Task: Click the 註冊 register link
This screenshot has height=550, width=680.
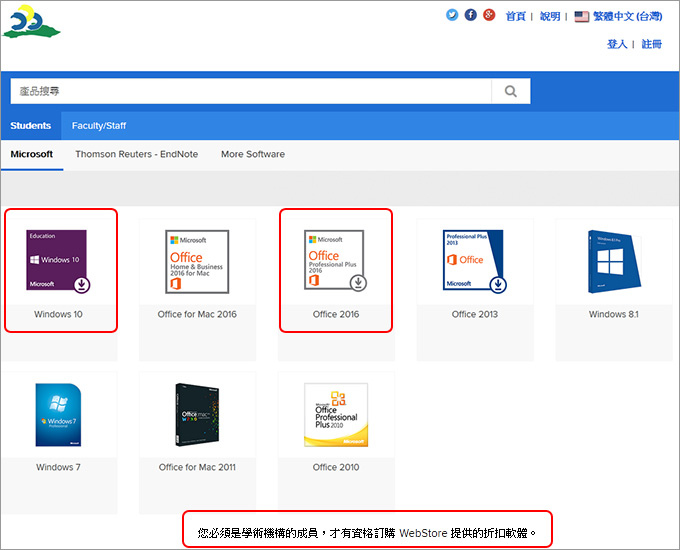Action: click(x=651, y=44)
